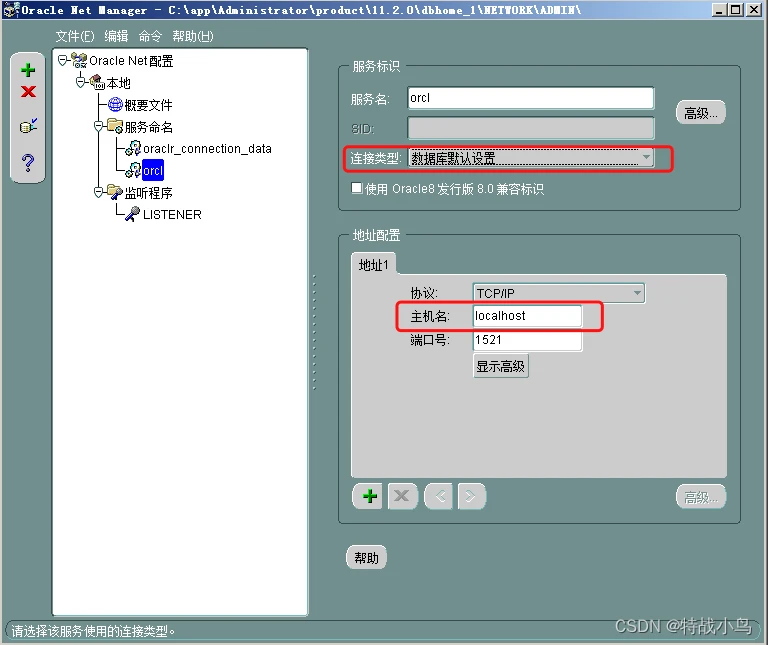Select the 地址1 tab
This screenshot has width=768, height=645.
click(x=373, y=265)
